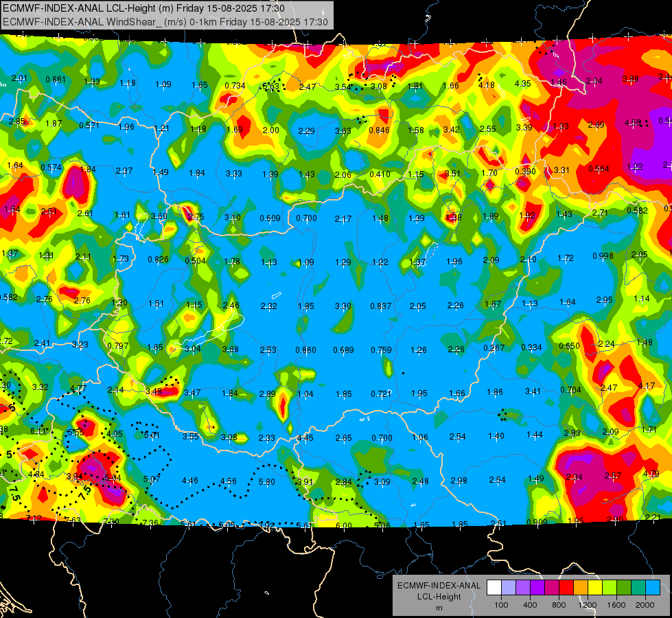Click the map value '0.846'
The height and width of the screenshot is (618, 672).
380,130
